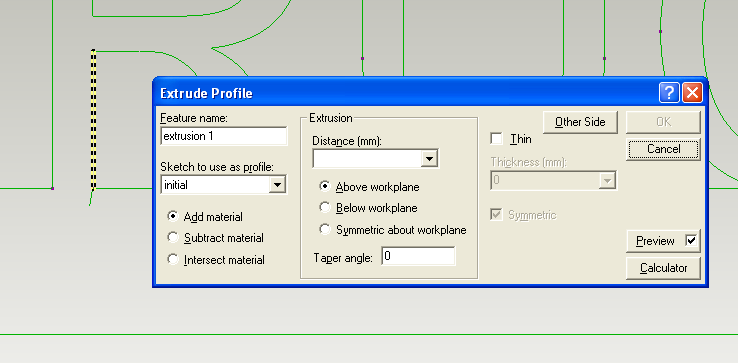Select the highlighted dashed sketch line

click(93, 120)
